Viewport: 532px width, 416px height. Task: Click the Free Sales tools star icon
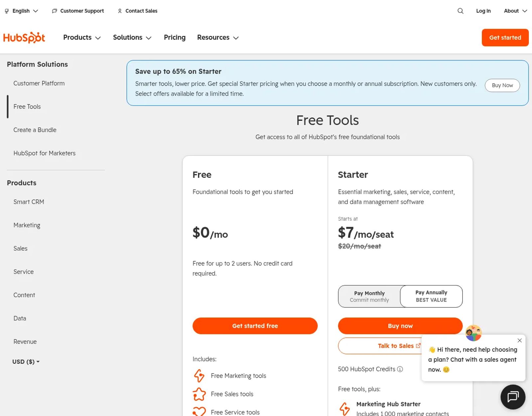199,394
